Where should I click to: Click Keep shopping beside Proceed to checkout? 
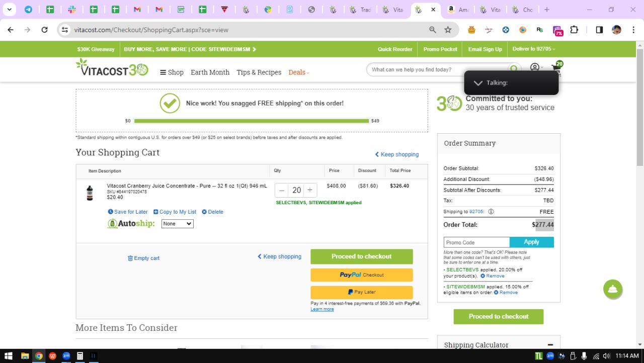point(279,256)
